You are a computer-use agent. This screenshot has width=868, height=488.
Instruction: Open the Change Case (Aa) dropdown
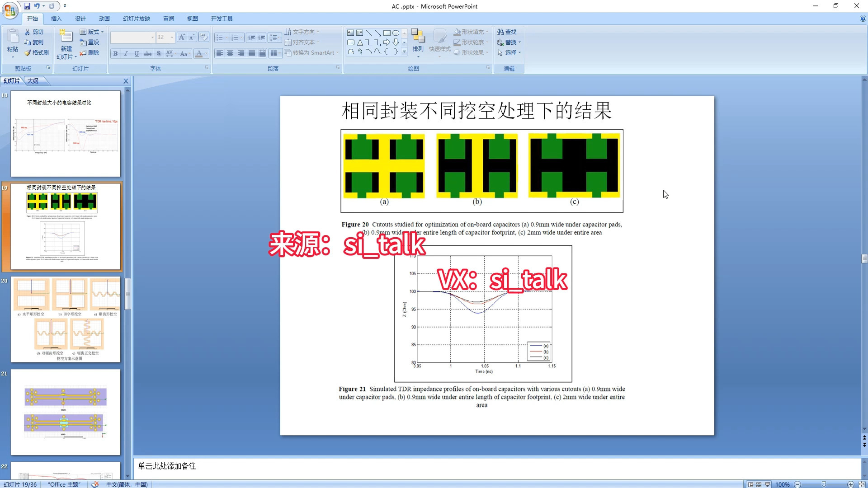point(184,54)
